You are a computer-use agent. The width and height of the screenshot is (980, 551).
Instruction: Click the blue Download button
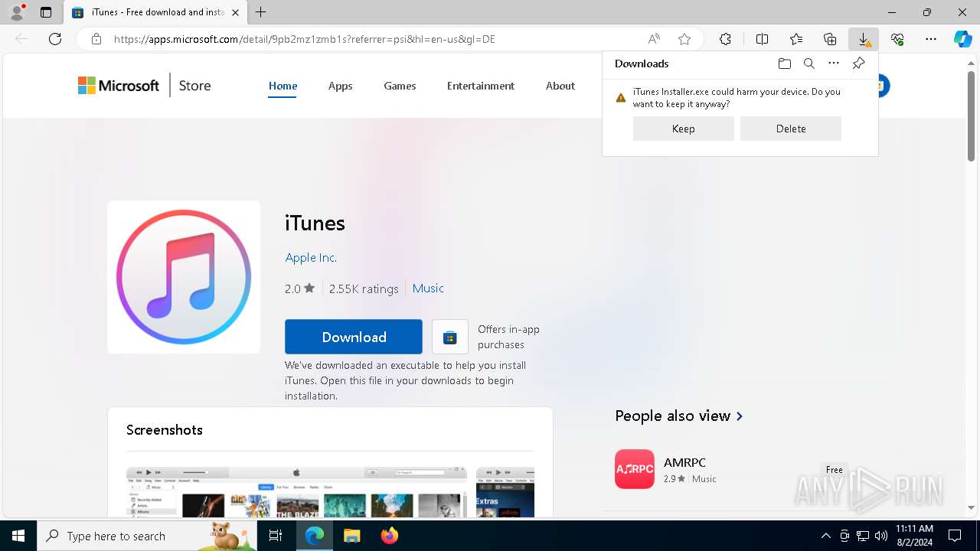coord(354,337)
